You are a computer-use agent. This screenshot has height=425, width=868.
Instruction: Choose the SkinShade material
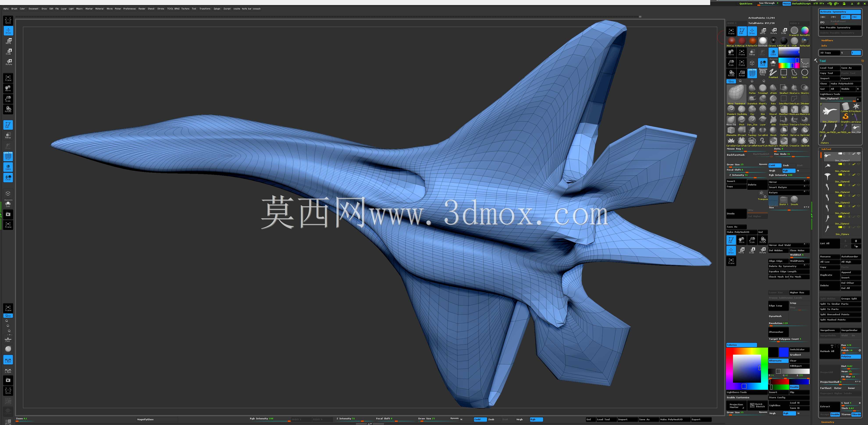(x=763, y=42)
